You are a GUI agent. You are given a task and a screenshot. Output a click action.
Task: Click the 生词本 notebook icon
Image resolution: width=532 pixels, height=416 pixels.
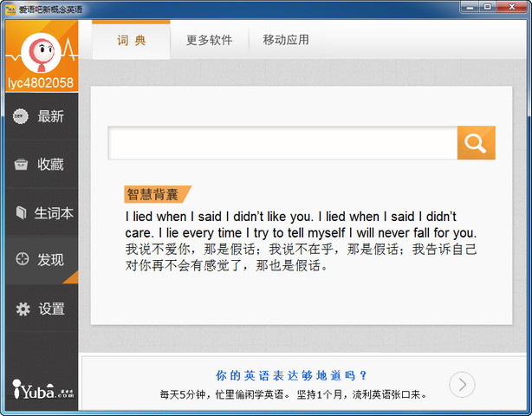[21, 213]
